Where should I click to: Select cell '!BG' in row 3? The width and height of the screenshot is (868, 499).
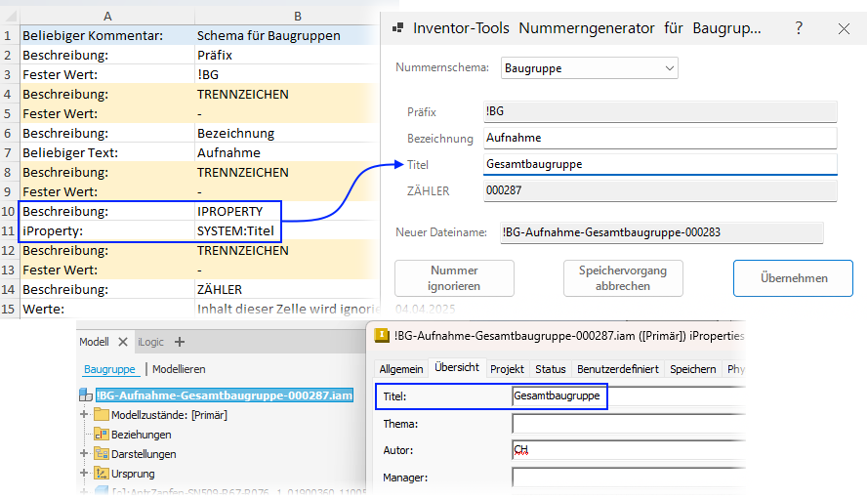coord(287,74)
